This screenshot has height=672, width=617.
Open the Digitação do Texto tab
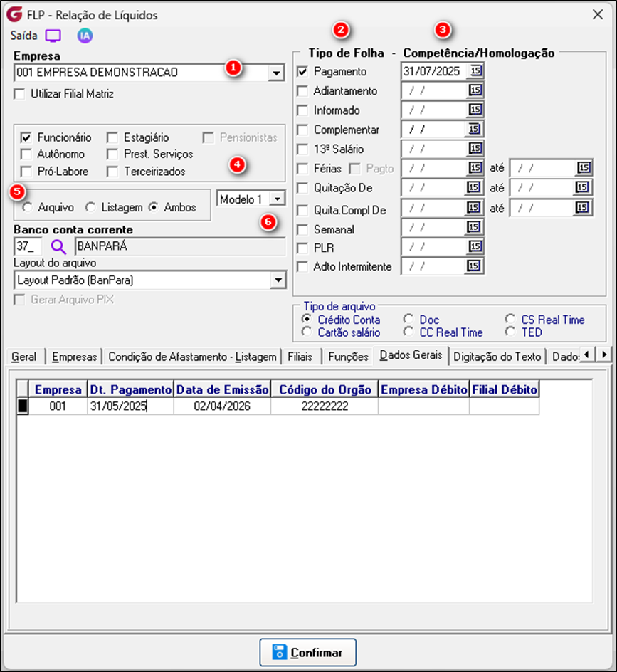[497, 357]
